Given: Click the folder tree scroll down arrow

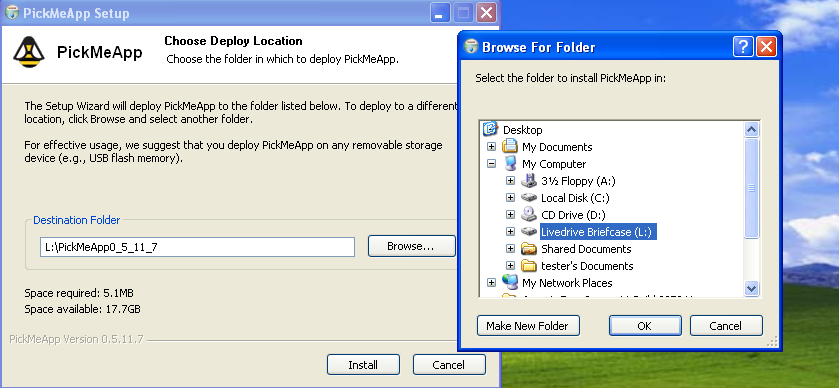Looking at the screenshot, I should pyautogui.click(x=751, y=288).
